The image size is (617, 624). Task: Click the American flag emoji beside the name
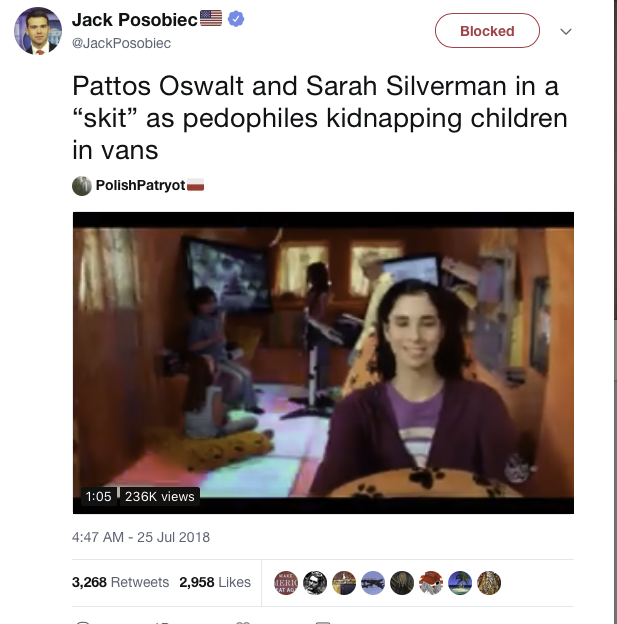click(211, 18)
